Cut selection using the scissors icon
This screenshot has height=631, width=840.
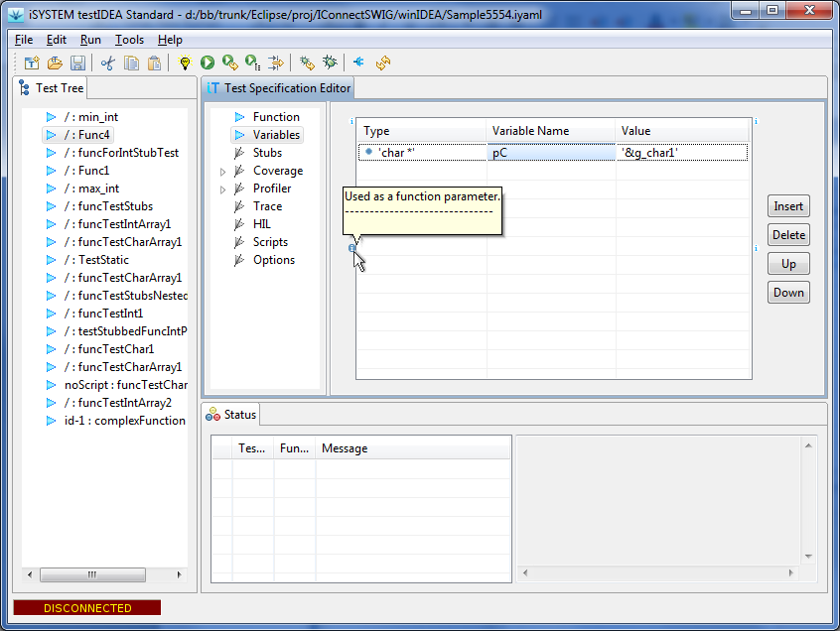coord(107,63)
